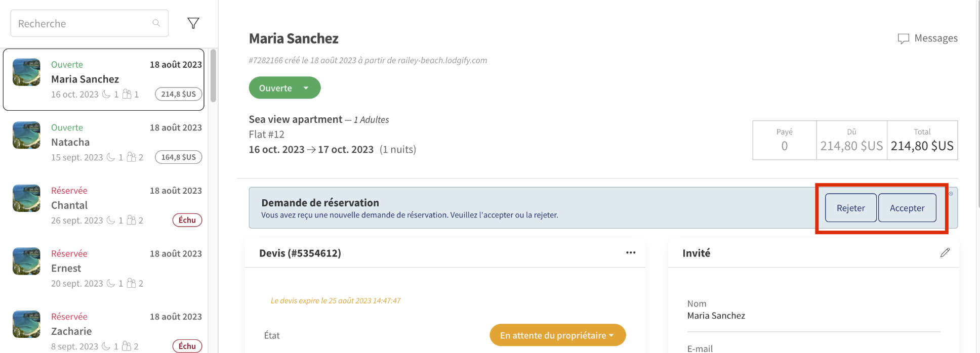Click the 'Échu' badge on Chantal's booking
This screenshot has height=353, width=980.
[x=187, y=220]
